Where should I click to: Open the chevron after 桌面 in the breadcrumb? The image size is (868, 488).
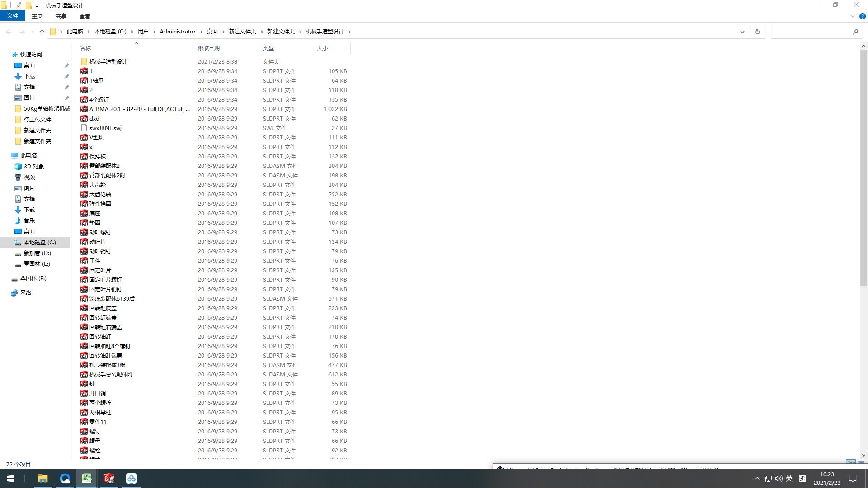(x=223, y=32)
